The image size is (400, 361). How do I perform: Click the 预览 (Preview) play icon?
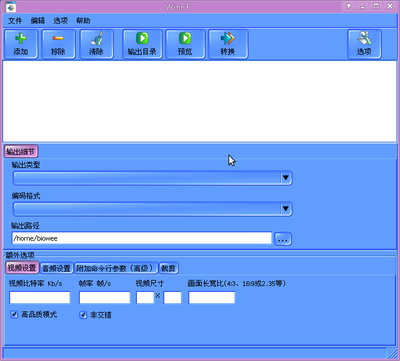coord(185,38)
